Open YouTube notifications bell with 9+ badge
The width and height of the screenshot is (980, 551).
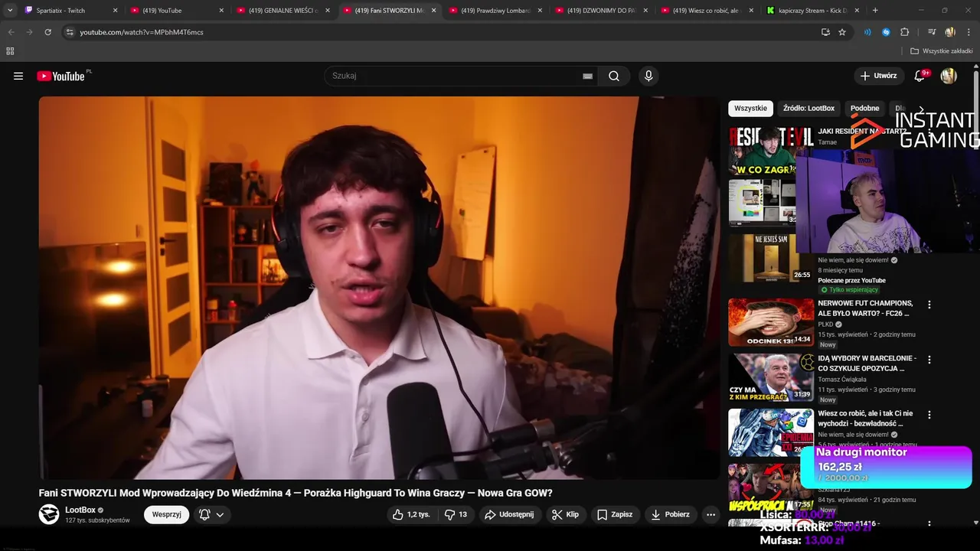click(920, 76)
